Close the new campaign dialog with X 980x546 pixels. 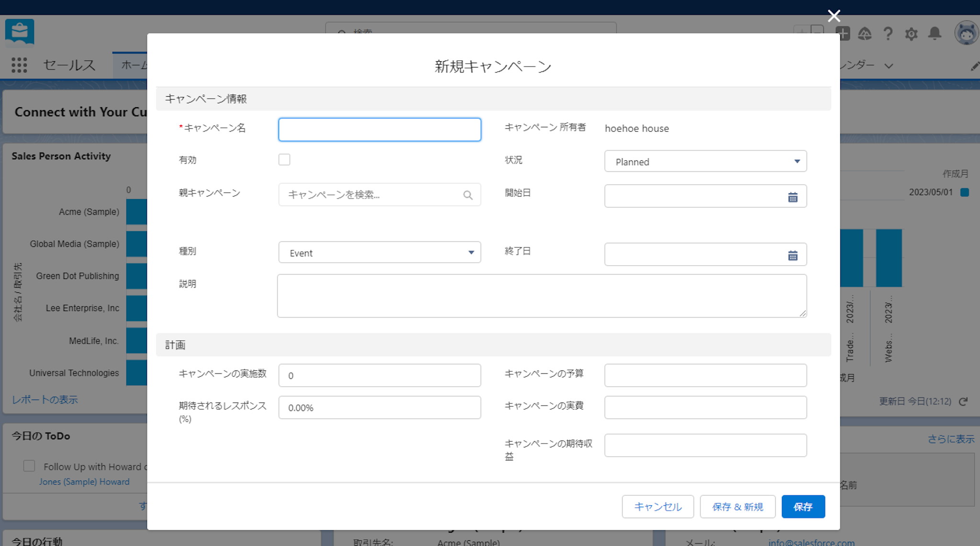pyautogui.click(x=834, y=16)
